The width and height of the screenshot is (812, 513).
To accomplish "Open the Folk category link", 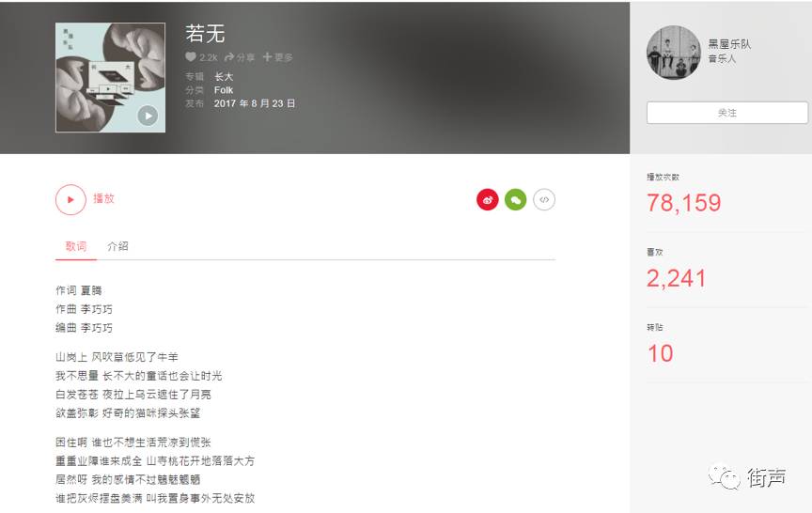I will (x=224, y=90).
